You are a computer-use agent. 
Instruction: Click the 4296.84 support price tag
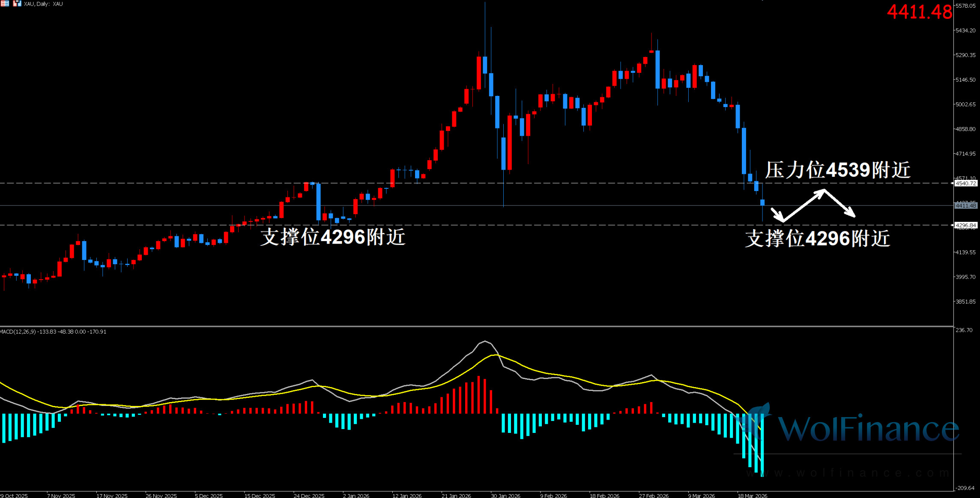(966, 225)
